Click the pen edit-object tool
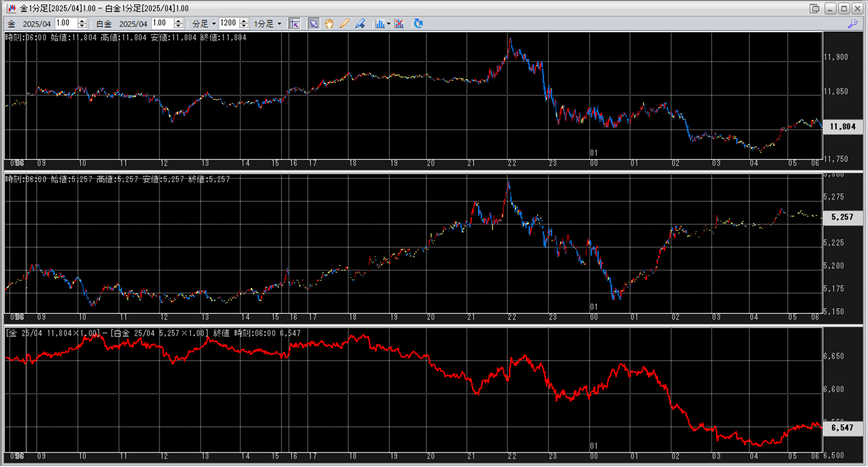This screenshot has width=868, height=467. (x=360, y=24)
